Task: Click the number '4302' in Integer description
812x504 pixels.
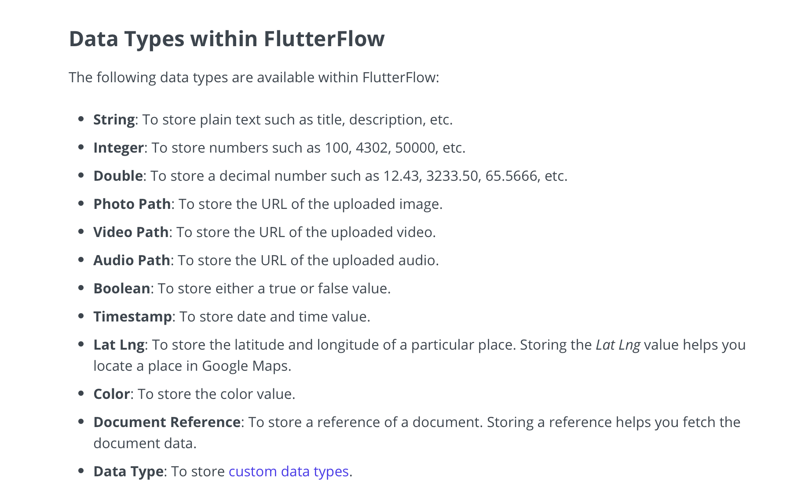Action: tap(371, 148)
